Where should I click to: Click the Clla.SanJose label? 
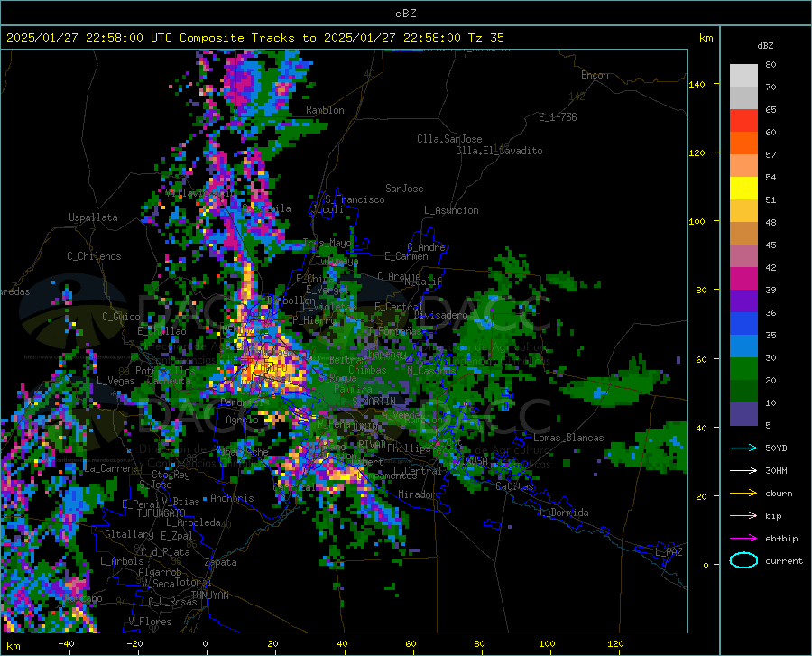(449, 139)
